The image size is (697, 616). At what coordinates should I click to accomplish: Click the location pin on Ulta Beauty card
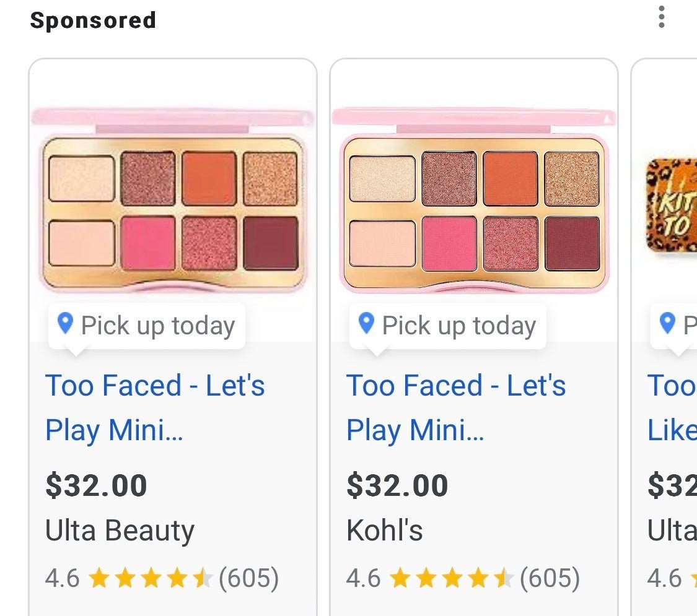pyautogui.click(x=65, y=323)
